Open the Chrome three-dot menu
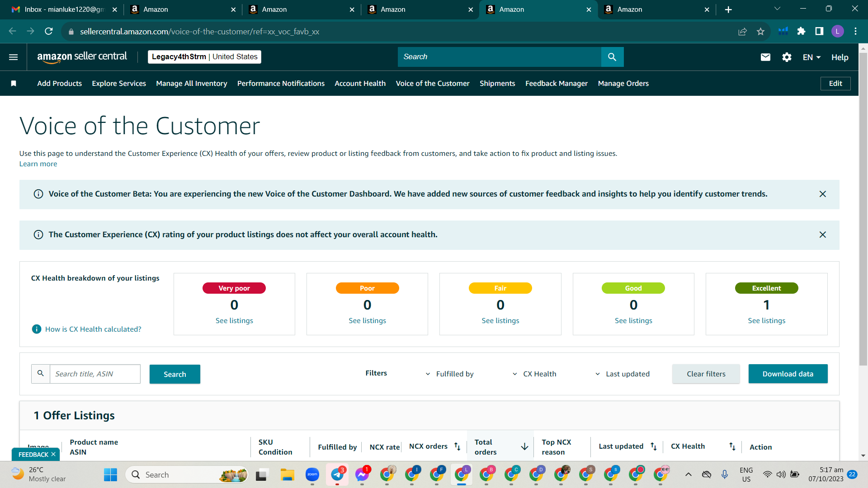Image resolution: width=868 pixels, height=488 pixels. pos(855,31)
